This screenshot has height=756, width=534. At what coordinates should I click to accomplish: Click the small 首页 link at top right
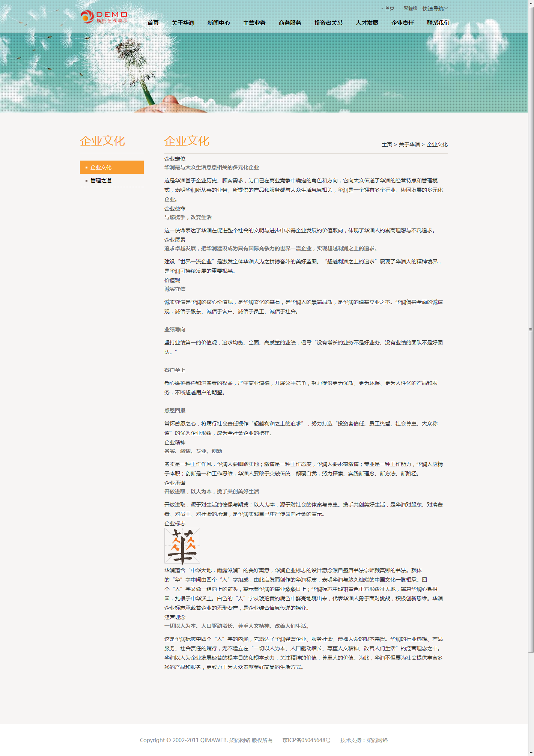[390, 8]
